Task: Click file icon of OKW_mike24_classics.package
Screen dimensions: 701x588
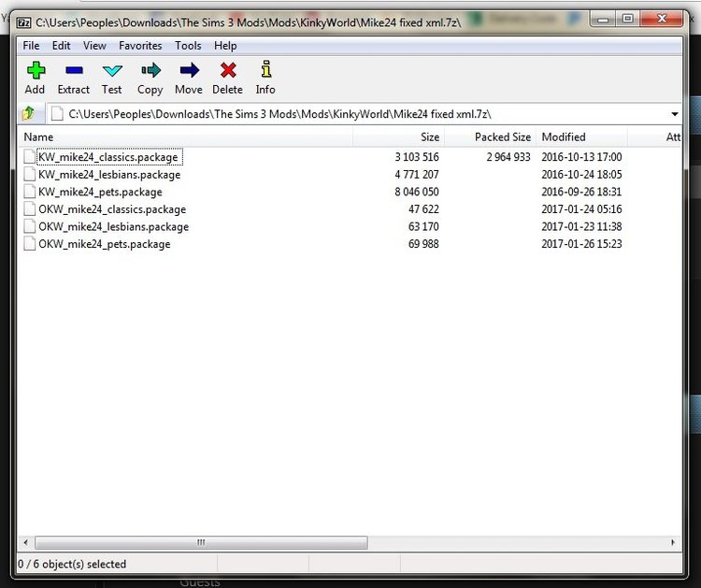Action: 30,208
